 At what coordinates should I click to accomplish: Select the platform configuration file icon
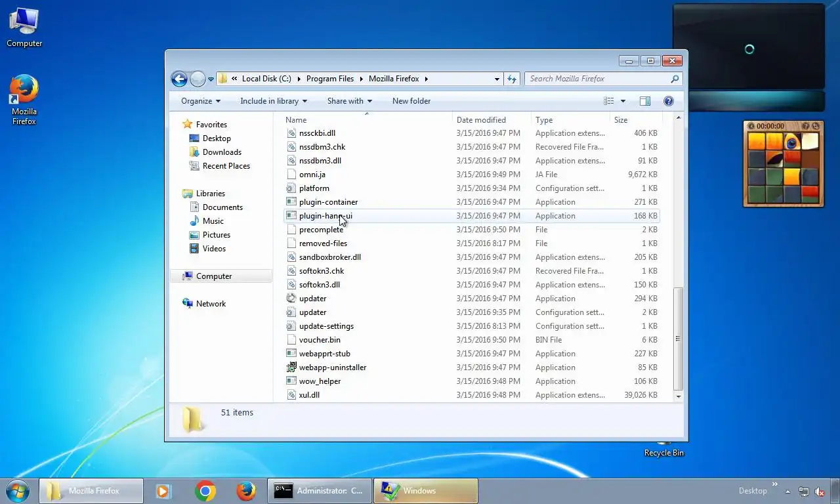coord(291,188)
